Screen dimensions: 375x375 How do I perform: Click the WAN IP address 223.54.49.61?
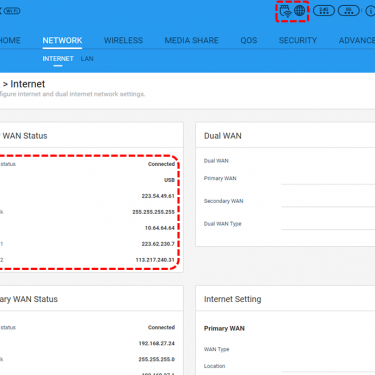[158, 196]
